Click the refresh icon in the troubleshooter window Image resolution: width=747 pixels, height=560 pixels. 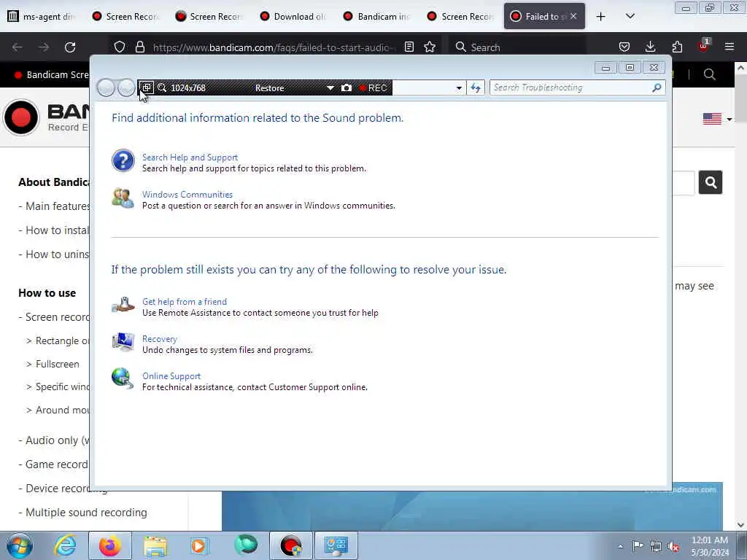pyautogui.click(x=476, y=87)
